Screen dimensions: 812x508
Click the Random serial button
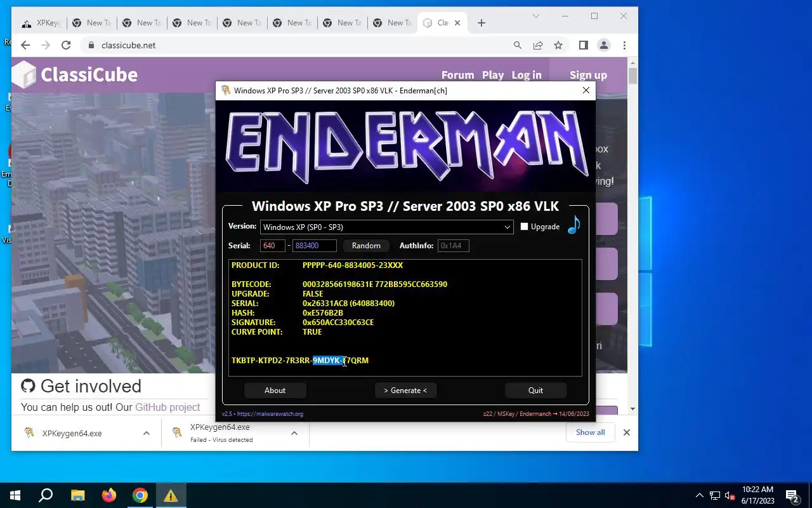(366, 246)
